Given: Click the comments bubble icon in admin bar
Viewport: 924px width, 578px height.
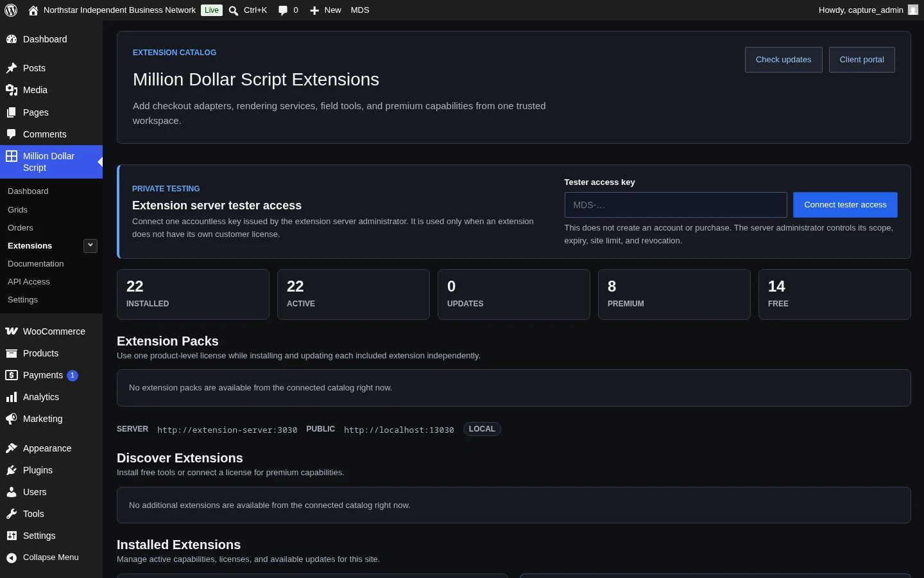Looking at the screenshot, I should click(x=283, y=10).
